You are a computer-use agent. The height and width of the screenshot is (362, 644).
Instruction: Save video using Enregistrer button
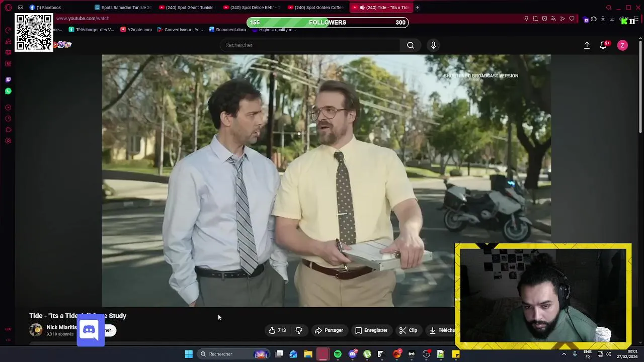click(371, 330)
